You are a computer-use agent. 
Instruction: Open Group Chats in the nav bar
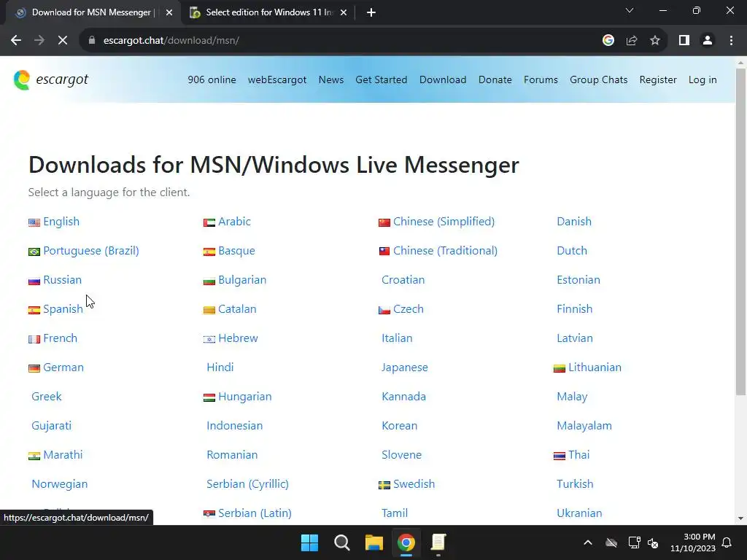point(598,80)
